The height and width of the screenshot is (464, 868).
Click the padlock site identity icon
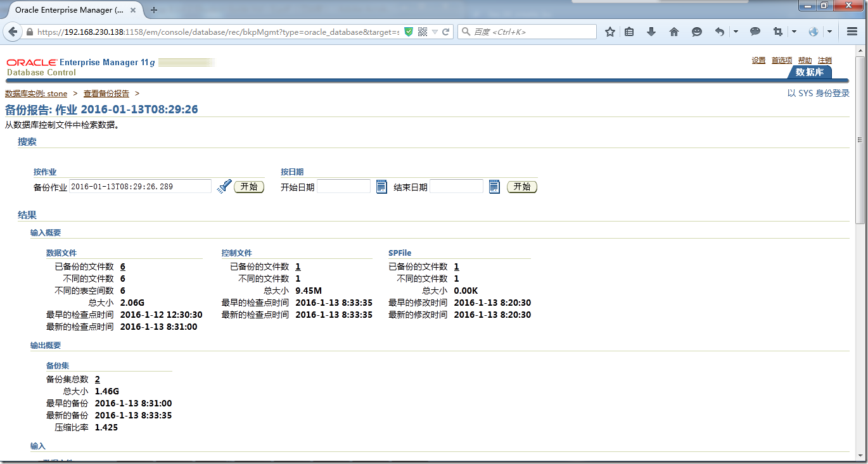[30, 32]
